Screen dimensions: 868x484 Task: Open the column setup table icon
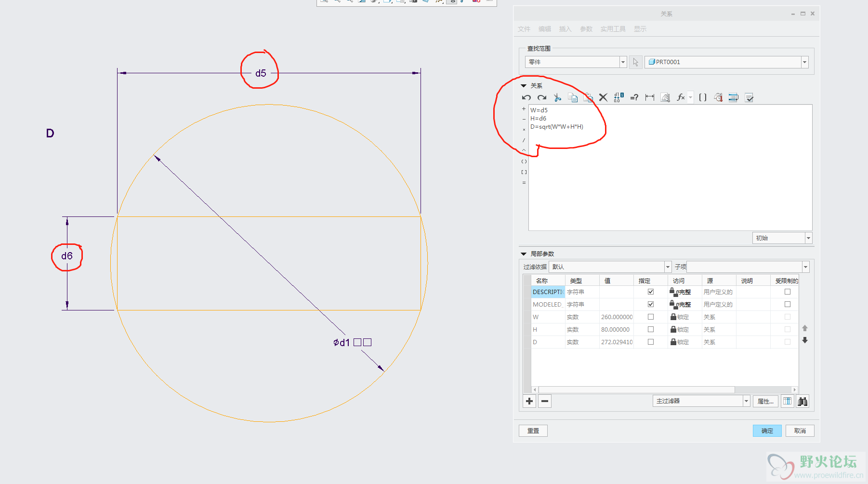point(787,401)
